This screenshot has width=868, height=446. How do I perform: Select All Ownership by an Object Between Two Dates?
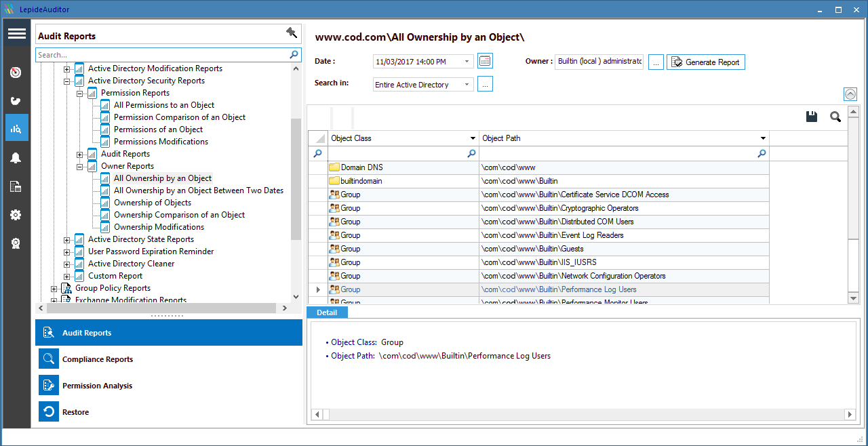[199, 190]
